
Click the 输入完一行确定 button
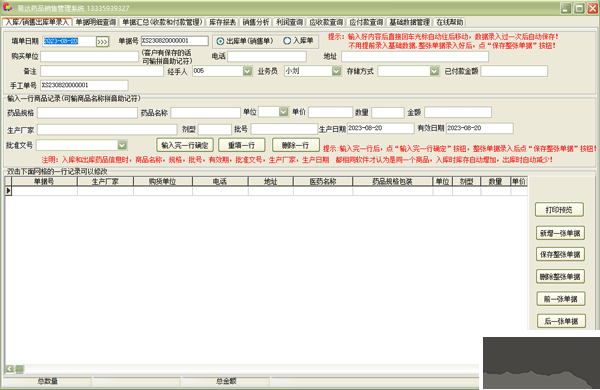(185, 145)
